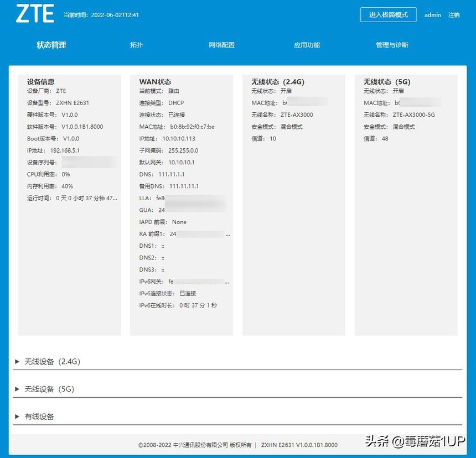
Task: Click default gateway 10.10.10.1
Action: 182,162
